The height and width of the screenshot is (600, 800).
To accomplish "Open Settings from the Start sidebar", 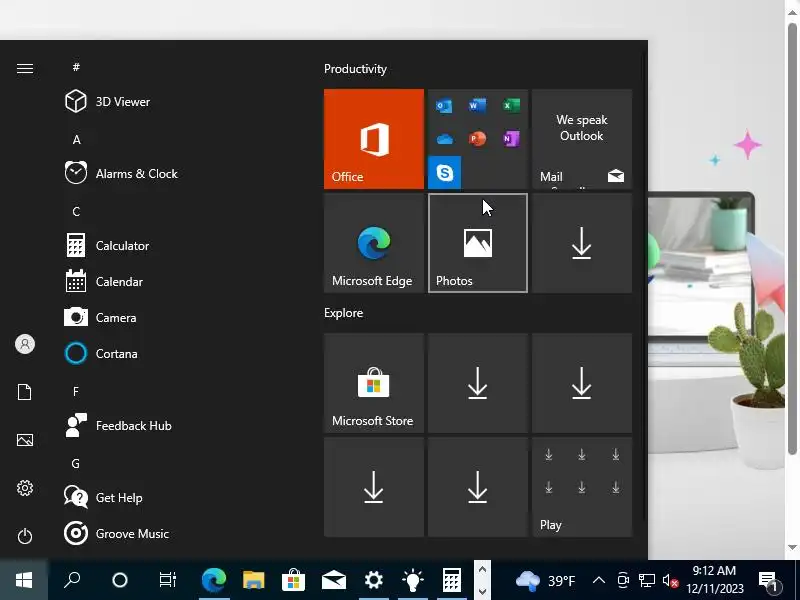I will [25, 488].
